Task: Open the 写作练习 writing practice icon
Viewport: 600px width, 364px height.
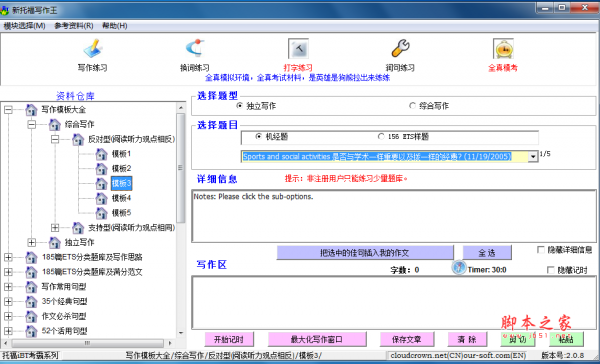Action: [x=93, y=48]
